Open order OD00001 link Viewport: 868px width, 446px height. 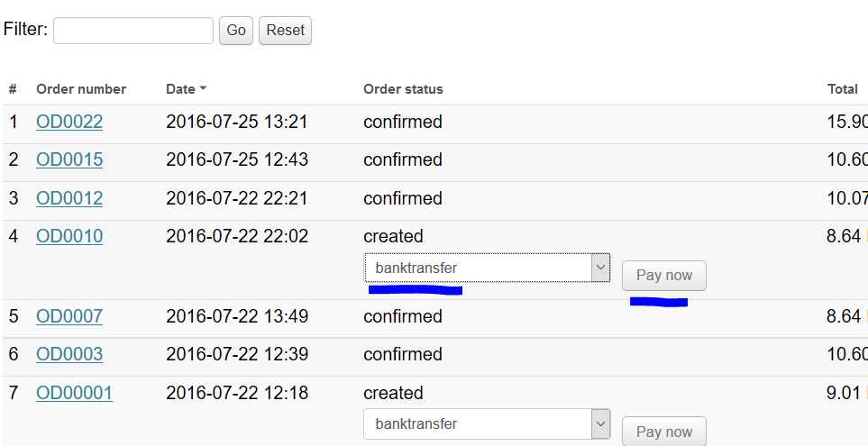point(74,393)
